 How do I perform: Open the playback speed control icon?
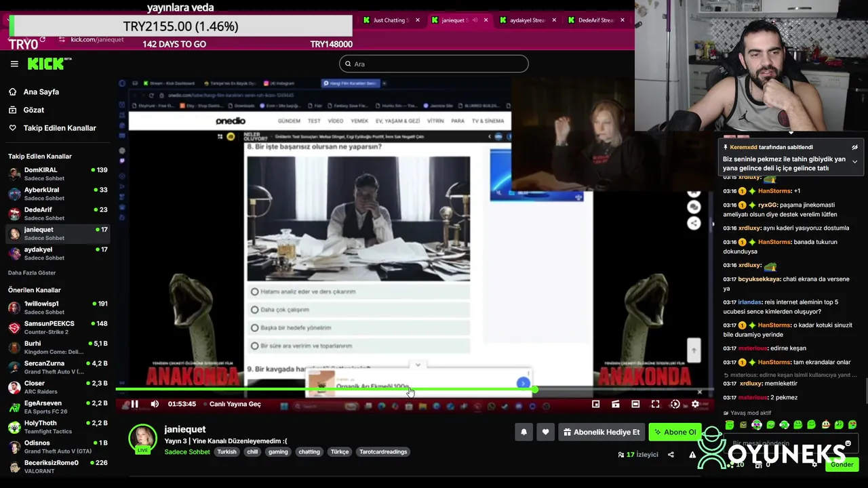tap(675, 404)
